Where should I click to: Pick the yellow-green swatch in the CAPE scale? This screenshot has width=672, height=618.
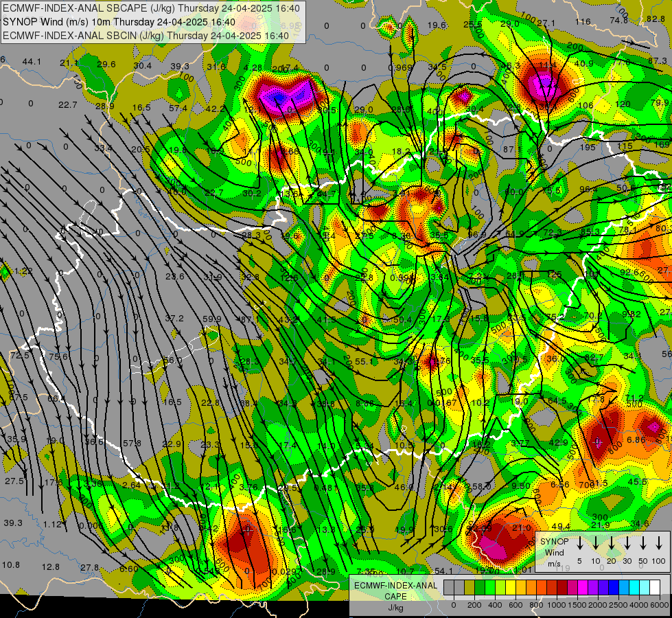(x=500, y=588)
